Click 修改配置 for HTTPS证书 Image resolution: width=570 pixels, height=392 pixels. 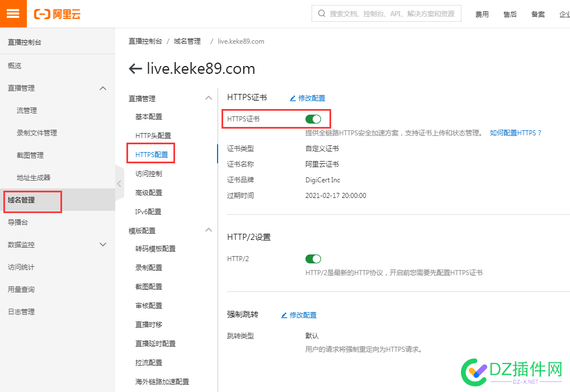(x=312, y=98)
